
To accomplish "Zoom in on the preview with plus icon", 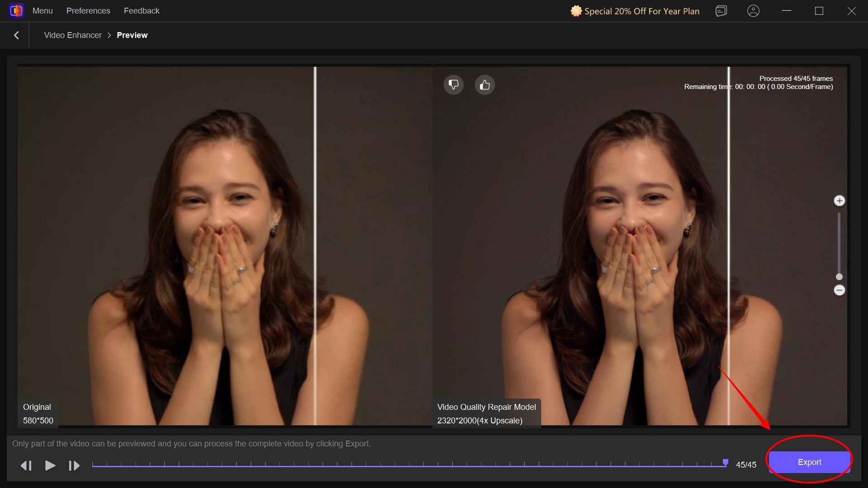I will tap(840, 200).
